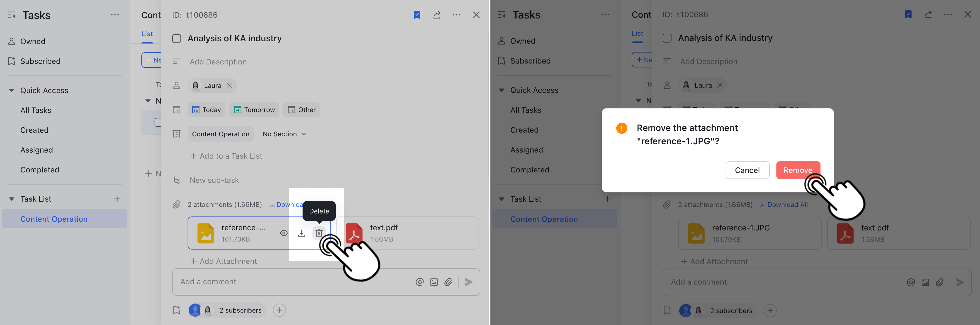980x325 pixels.
Task: Collapse Task List in right sidebar
Action: click(501, 199)
